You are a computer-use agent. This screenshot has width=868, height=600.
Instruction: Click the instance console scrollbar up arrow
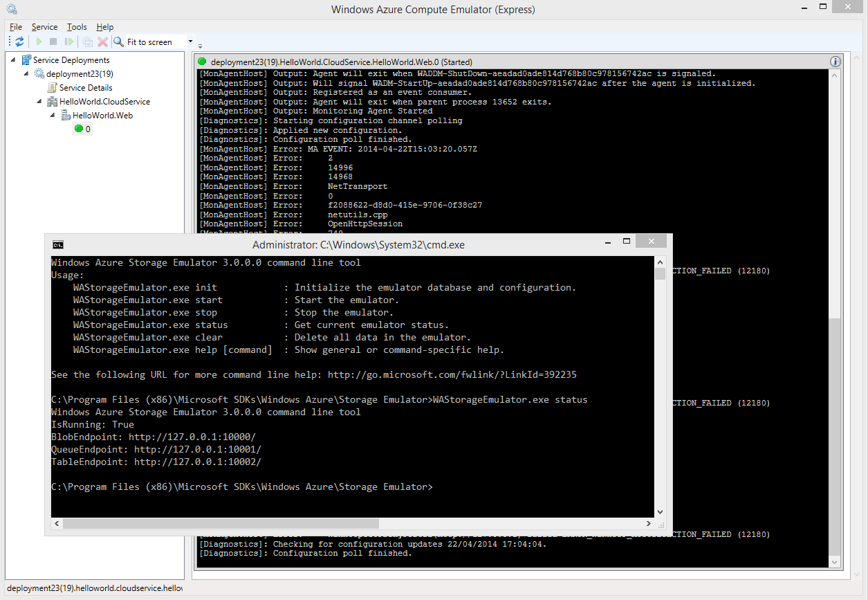[835, 74]
